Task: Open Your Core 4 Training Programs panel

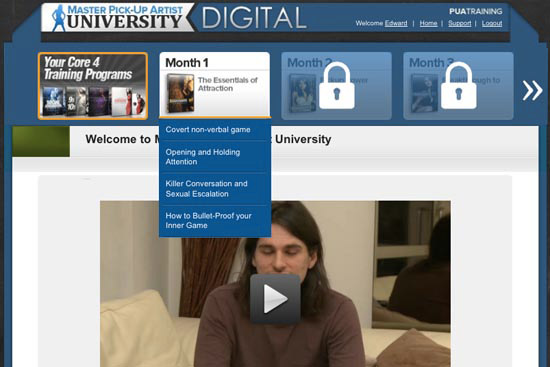Action: coord(93,86)
